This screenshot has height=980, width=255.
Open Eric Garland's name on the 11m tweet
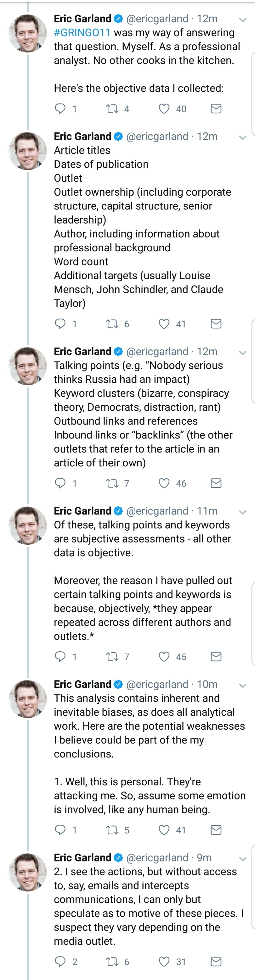[x=82, y=511]
